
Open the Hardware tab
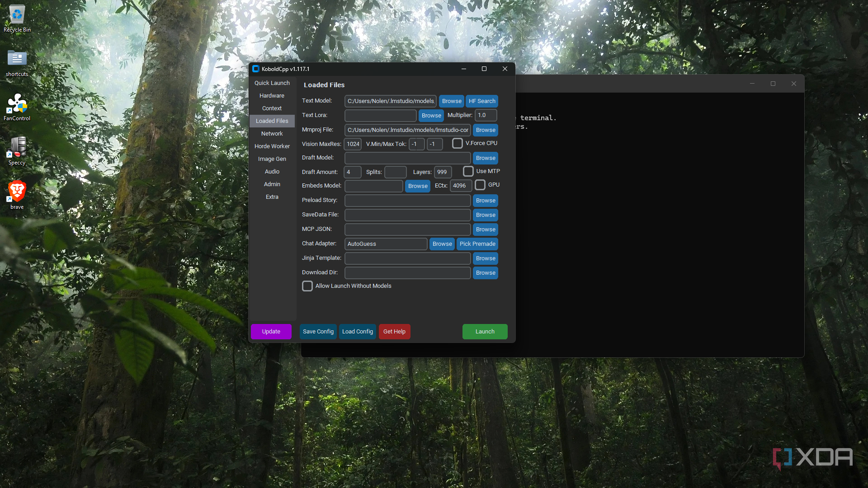coord(272,96)
